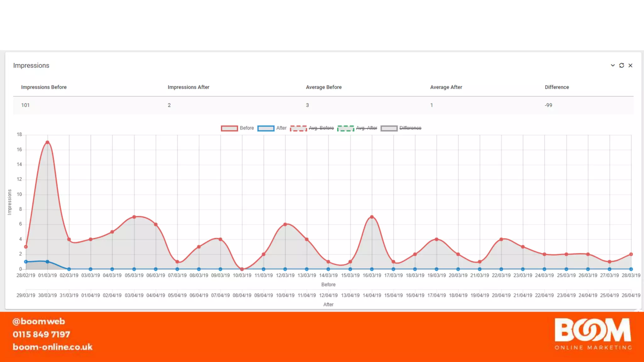644x362 pixels.
Task: Enable the Avg. Before legend item
Action: point(321,128)
